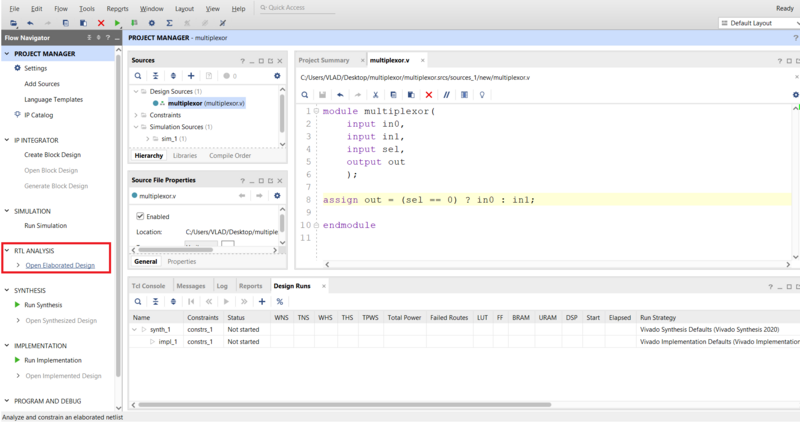Image resolution: width=800 pixels, height=422 pixels.
Task: Open the Help menu
Action: pos(238,9)
